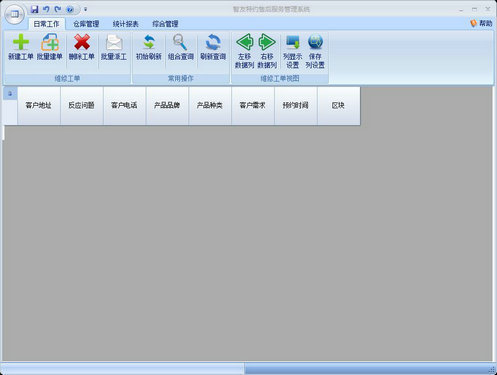Click the 新建工单 green plus icon
The height and width of the screenshot is (375, 497).
point(21,42)
